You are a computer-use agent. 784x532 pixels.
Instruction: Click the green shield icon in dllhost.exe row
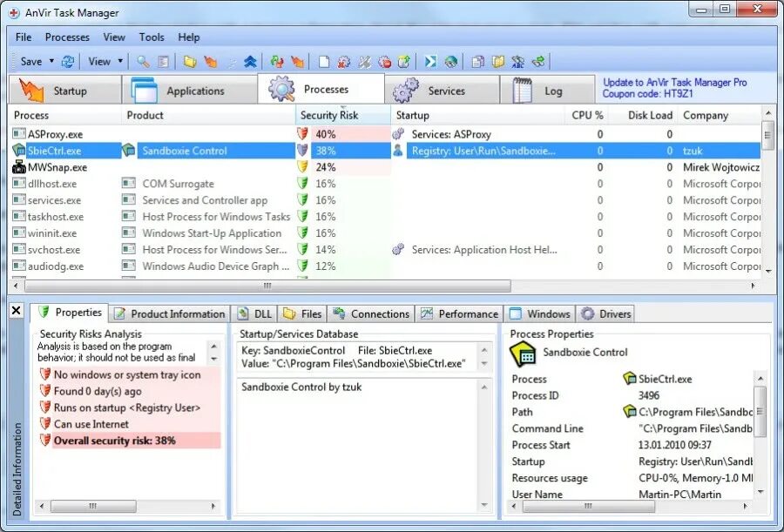[x=302, y=184]
